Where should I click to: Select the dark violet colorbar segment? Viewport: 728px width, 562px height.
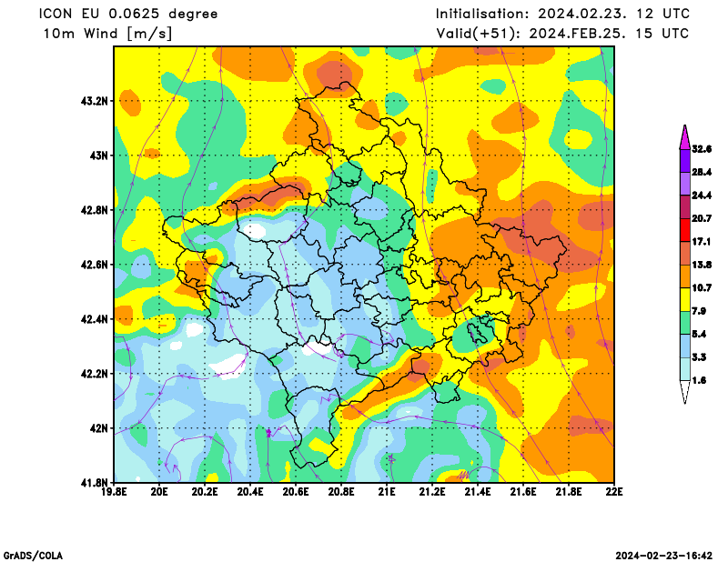(685, 161)
